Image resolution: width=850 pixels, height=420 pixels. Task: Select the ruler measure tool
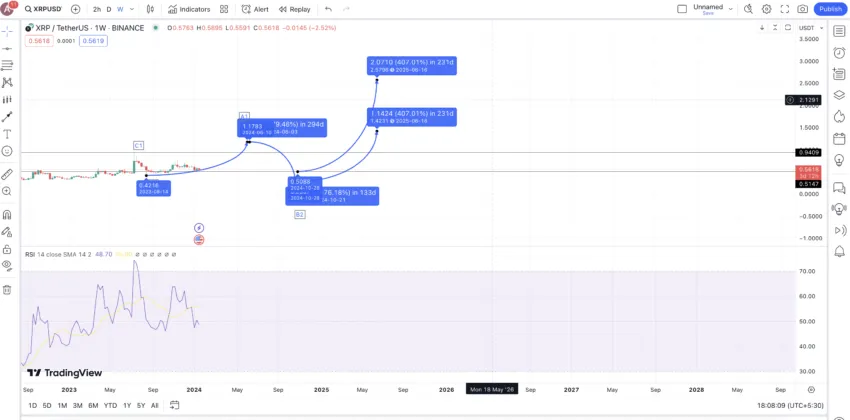[7, 174]
